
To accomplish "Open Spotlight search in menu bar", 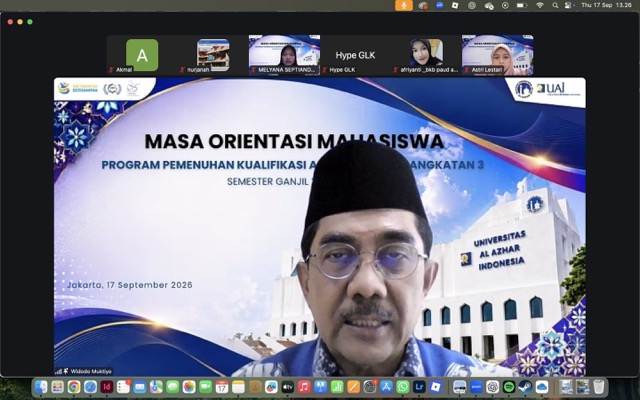I will pos(555,5).
